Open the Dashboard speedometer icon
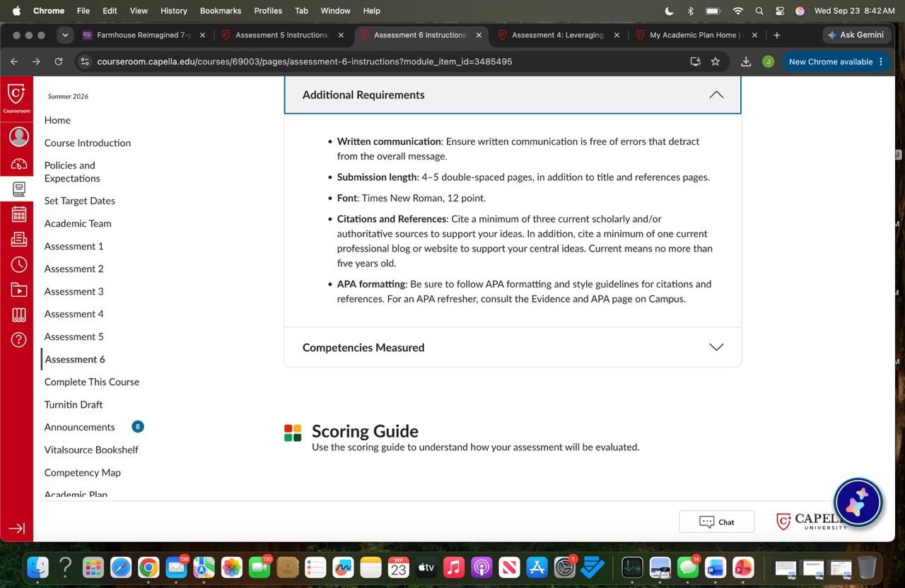The height and width of the screenshot is (588, 905). (19, 164)
